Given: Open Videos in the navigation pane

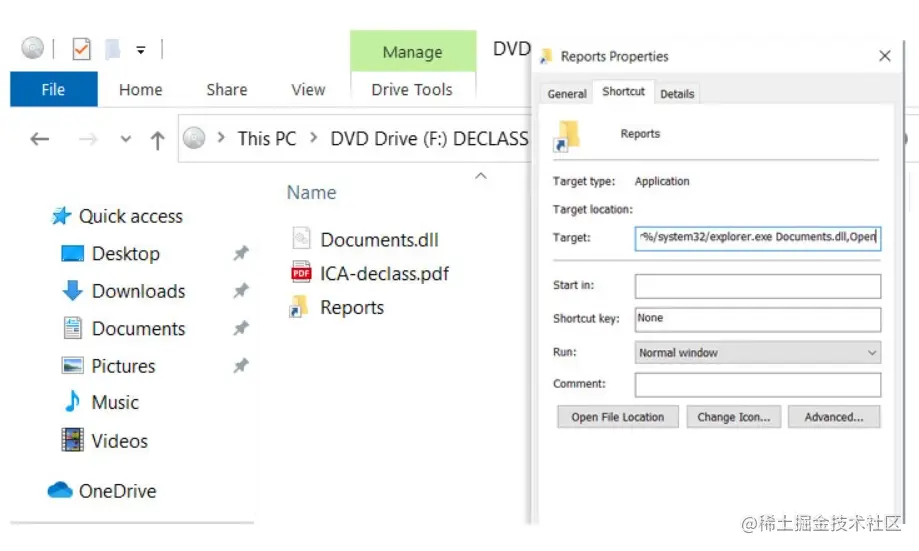Looking at the screenshot, I should (x=120, y=441).
